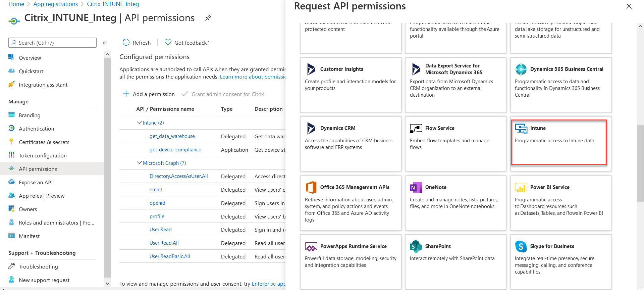Screen dimensions: 644x290
Task: Close the Request API permissions panel
Action: coord(629,6)
